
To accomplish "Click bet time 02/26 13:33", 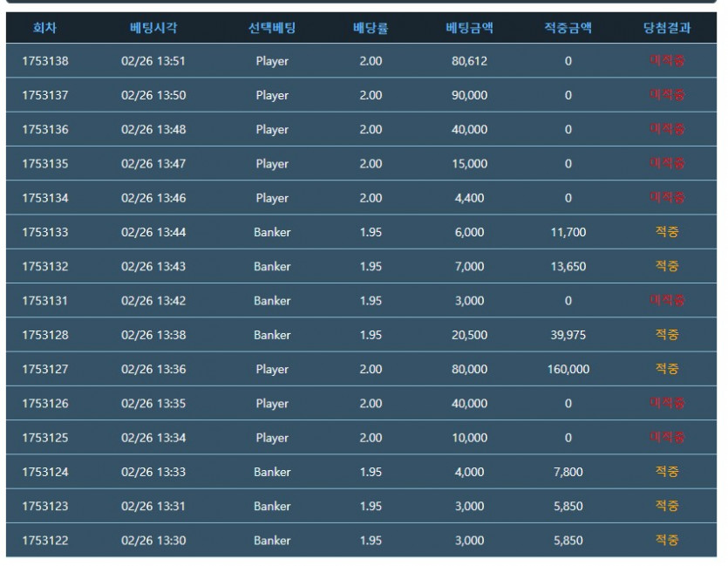I will point(153,472).
